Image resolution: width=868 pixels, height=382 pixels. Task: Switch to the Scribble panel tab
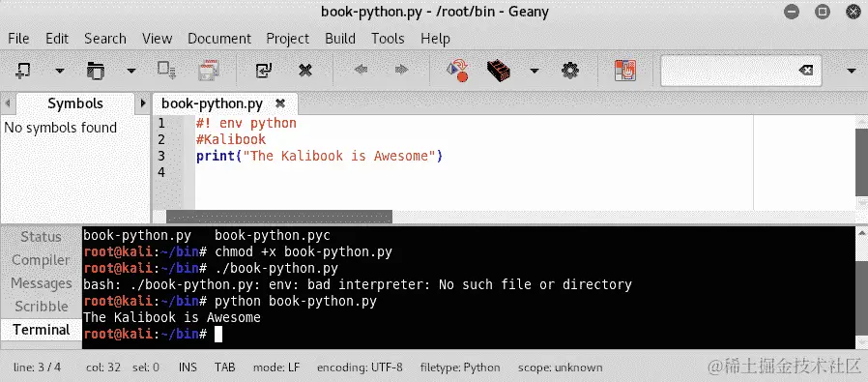pos(41,307)
